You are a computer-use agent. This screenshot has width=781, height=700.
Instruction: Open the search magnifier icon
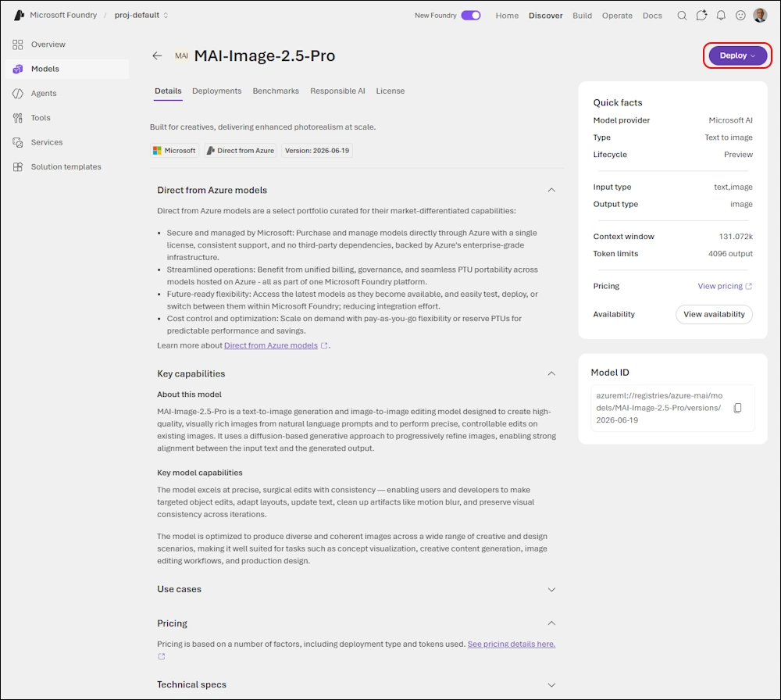pyautogui.click(x=682, y=16)
